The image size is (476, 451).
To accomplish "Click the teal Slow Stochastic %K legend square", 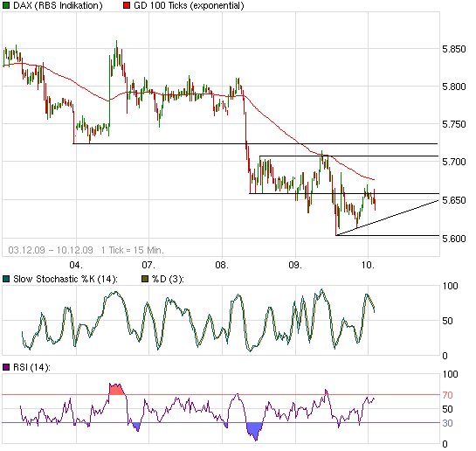I will click(x=6, y=279).
